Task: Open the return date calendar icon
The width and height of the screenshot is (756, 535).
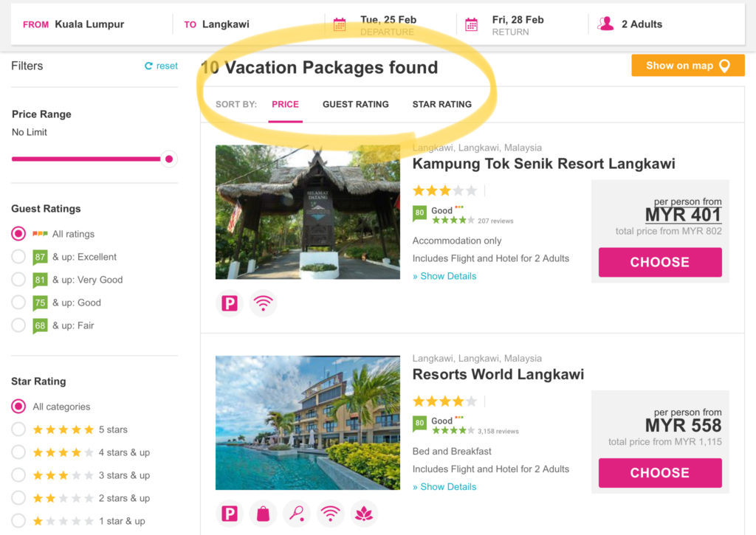Action: point(471,24)
